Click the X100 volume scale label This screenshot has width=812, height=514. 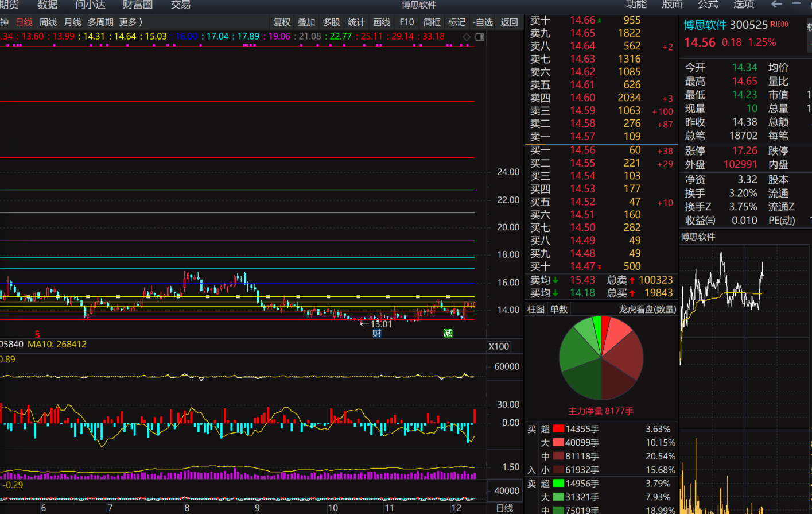click(498, 346)
